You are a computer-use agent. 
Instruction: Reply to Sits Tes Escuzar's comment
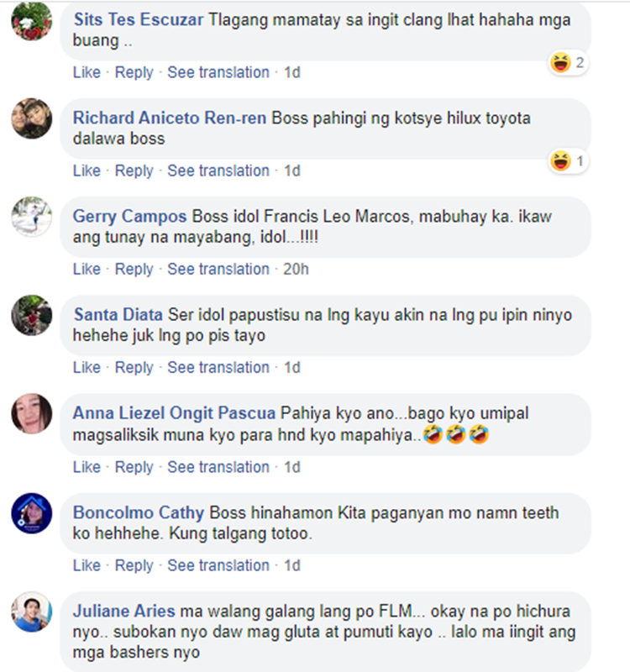134,72
